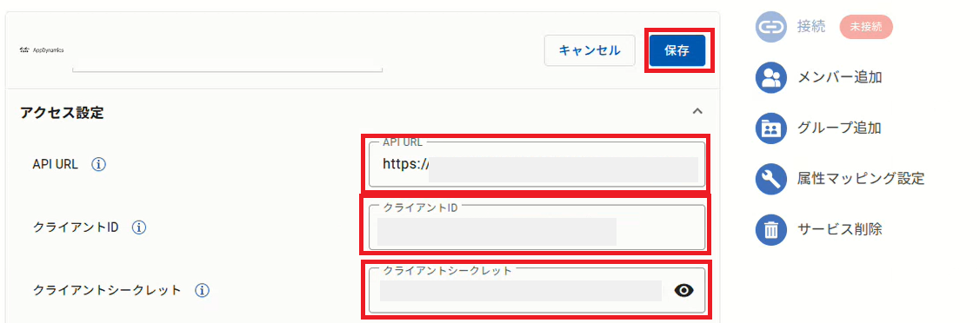Click the メンバー追加 people icon

[771, 78]
